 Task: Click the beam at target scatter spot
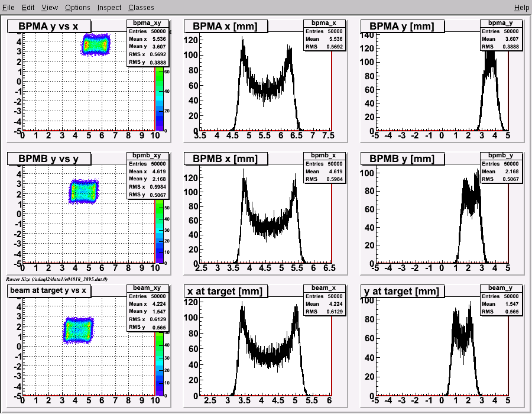pyautogui.click(x=79, y=330)
